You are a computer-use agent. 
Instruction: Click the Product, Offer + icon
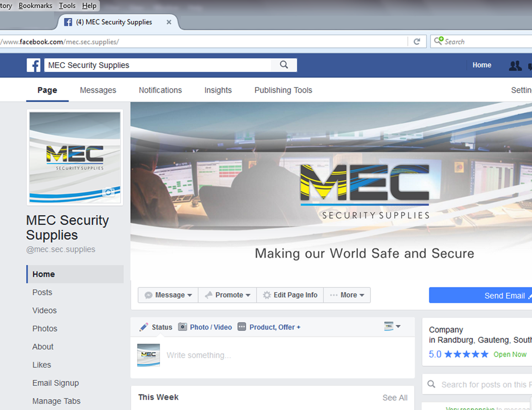[x=242, y=327]
